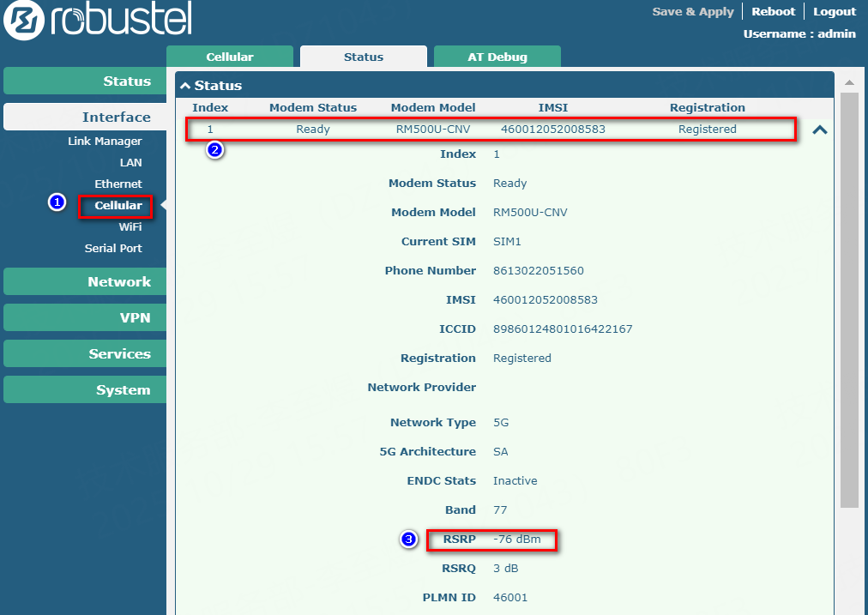Switch to the AT Debug tab
This screenshot has width=868, height=615.
click(x=497, y=57)
